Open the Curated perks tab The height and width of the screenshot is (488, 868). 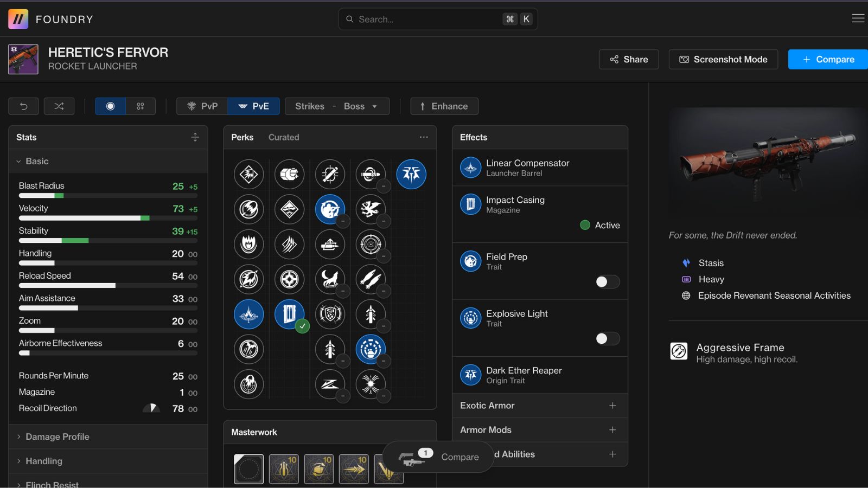pyautogui.click(x=283, y=137)
